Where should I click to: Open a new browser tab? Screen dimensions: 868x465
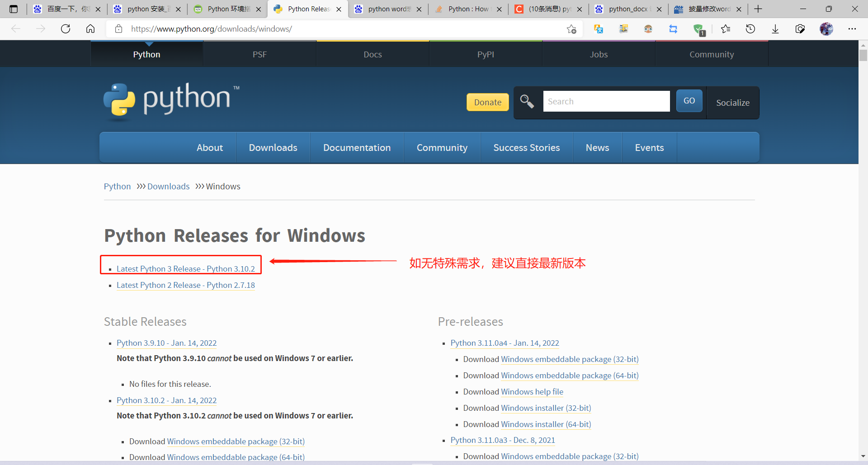pyautogui.click(x=758, y=9)
